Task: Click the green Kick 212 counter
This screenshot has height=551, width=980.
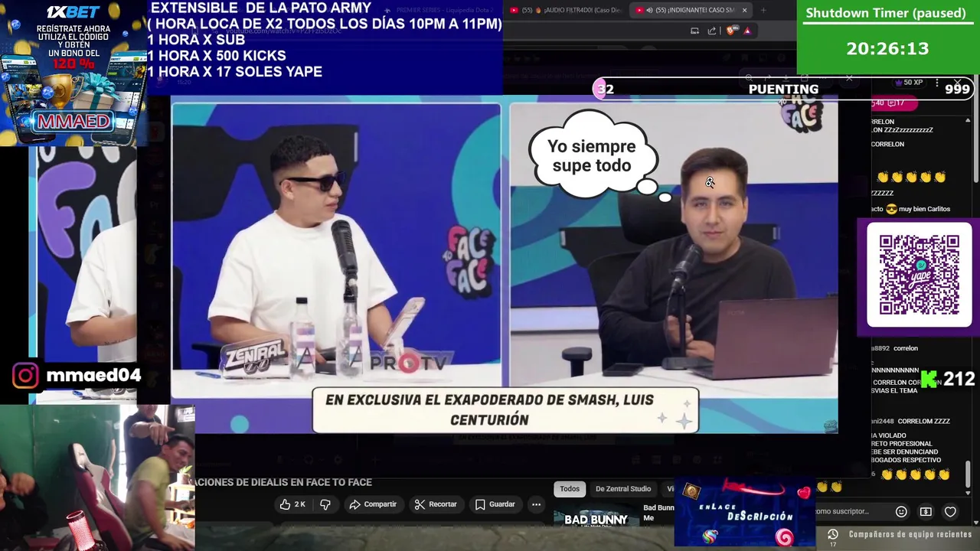Action: click(x=948, y=379)
